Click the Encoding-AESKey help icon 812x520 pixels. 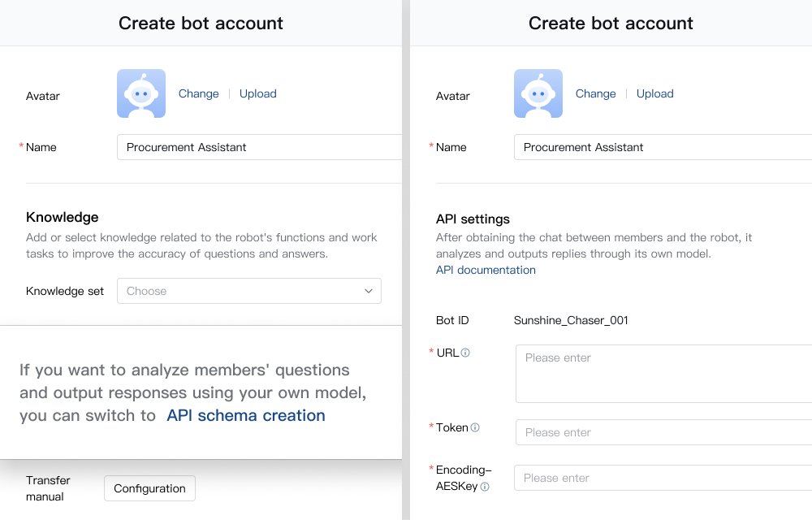click(x=485, y=487)
